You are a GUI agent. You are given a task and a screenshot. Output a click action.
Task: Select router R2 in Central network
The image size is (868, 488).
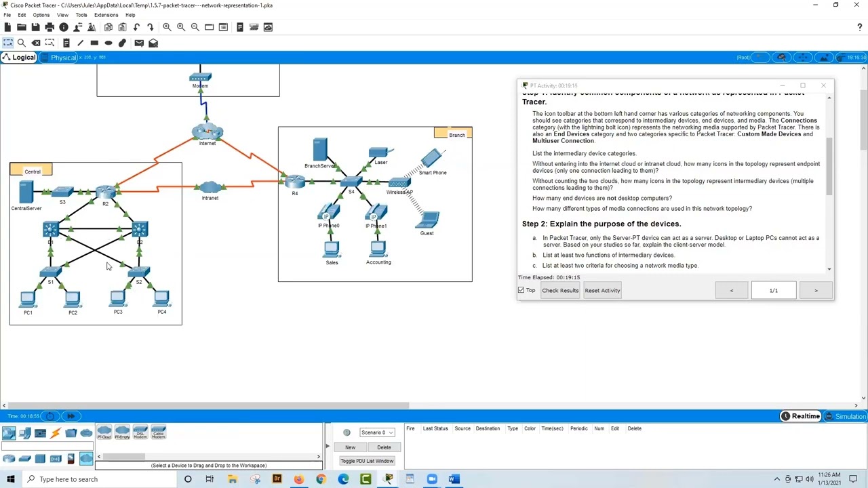[105, 194]
